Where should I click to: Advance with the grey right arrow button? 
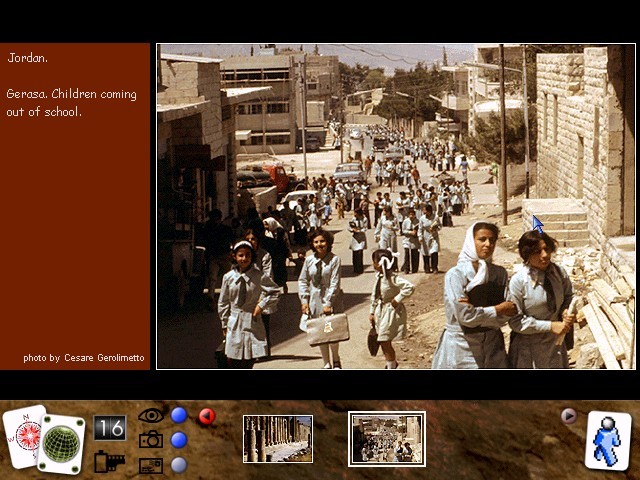tap(568, 416)
